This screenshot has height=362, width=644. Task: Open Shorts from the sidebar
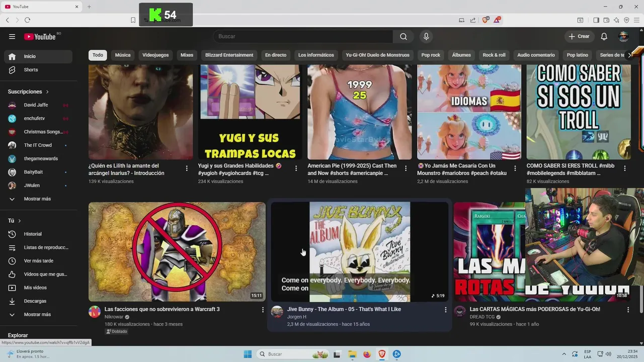(38, 70)
